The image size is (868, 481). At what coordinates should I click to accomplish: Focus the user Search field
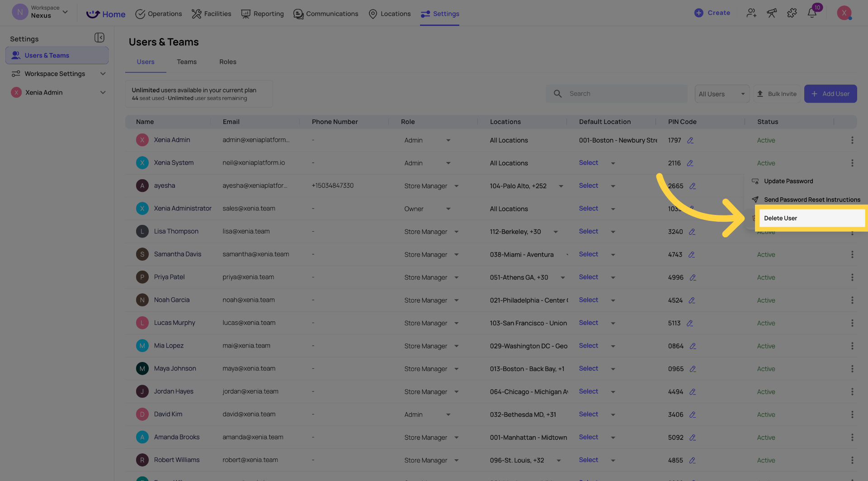point(617,94)
